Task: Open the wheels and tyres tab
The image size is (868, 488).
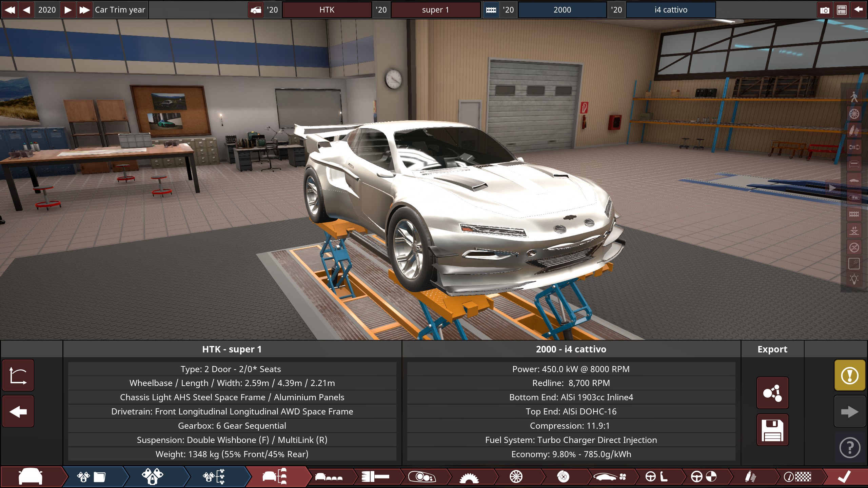Action: 516,477
